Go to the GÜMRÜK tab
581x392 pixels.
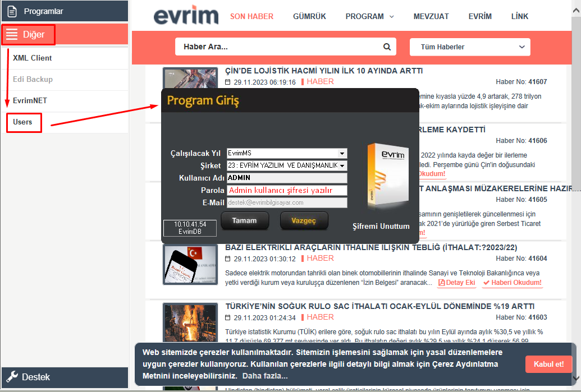(309, 16)
